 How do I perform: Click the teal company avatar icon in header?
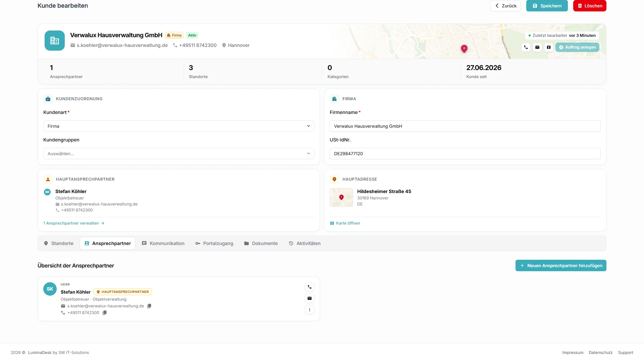(55, 41)
